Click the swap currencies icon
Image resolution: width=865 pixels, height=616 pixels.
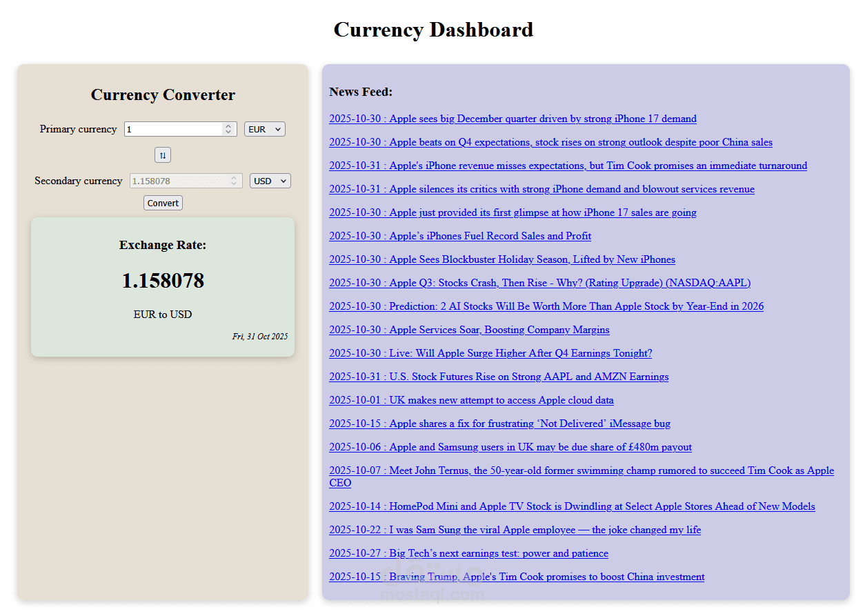(x=163, y=155)
